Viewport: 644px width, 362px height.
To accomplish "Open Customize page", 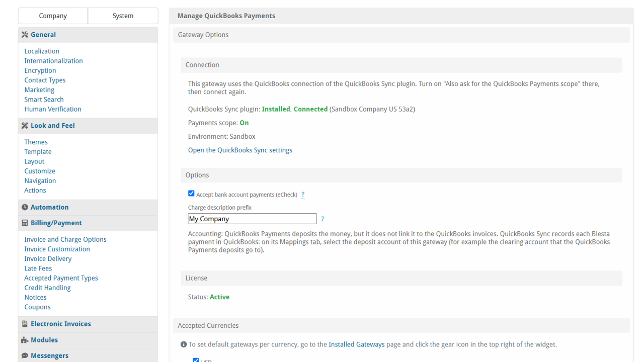I will click(40, 171).
